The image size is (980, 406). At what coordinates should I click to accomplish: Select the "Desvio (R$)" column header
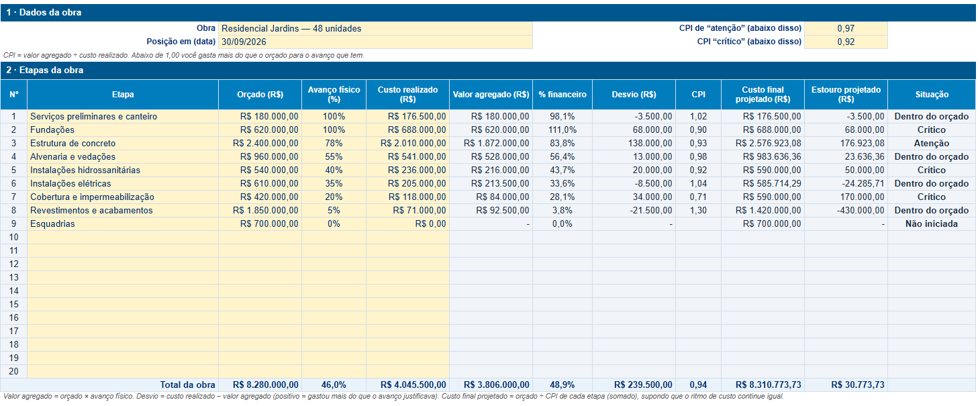[x=634, y=95]
